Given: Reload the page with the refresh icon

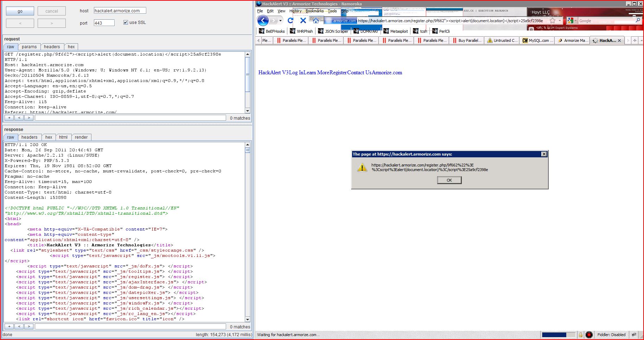Looking at the screenshot, I should point(291,20).
